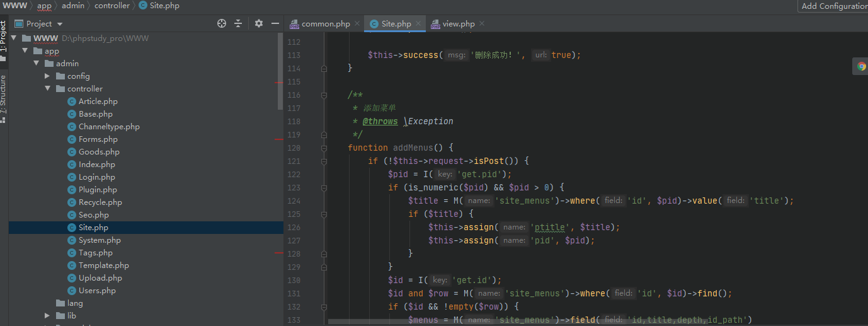
Task: Hide the Project tool window
Action: click(x=275, y=23)
